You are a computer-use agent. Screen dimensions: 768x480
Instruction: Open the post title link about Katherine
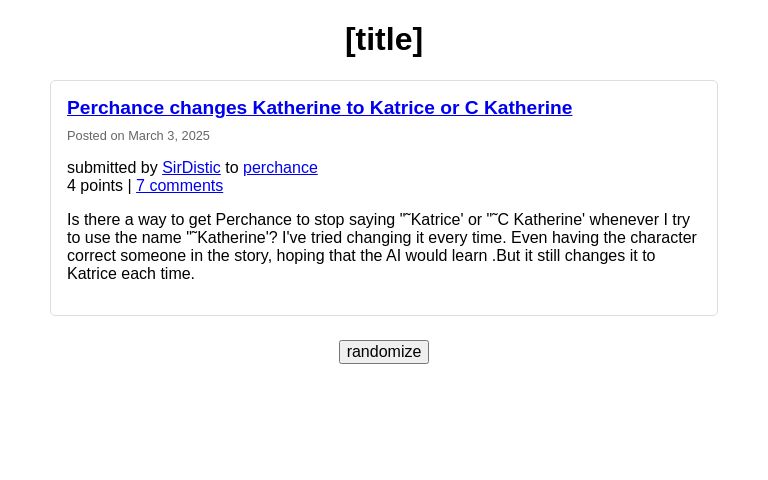(x=319, y=107)
